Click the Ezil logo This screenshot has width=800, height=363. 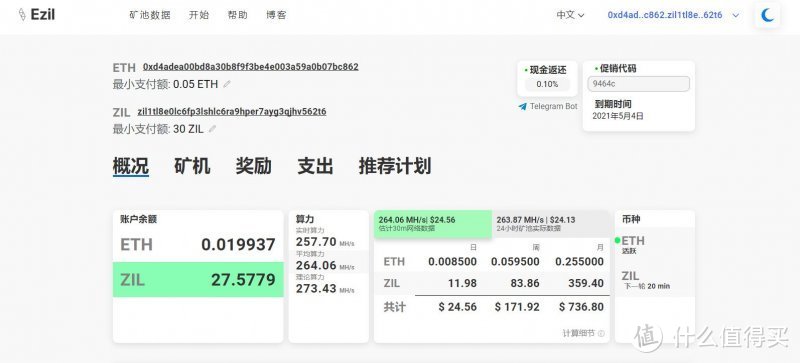(x=36, y=15)
